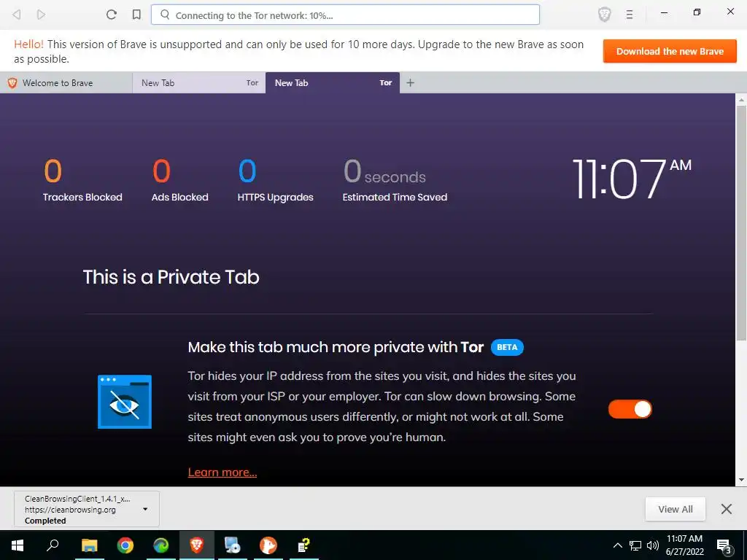The height and width of the screenshot is (560, 747).
Task: Open the question-mark taskbar app
Action: (x=304, y=545)
